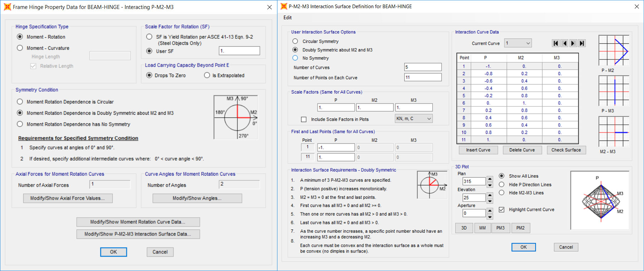
Task: Open the Current Curve dropdown
Action: click(x=518, y=43)
